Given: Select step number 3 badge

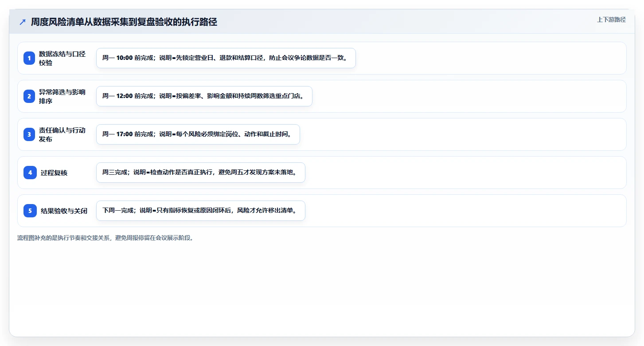Looking at the screenshot, I should 30,134.
